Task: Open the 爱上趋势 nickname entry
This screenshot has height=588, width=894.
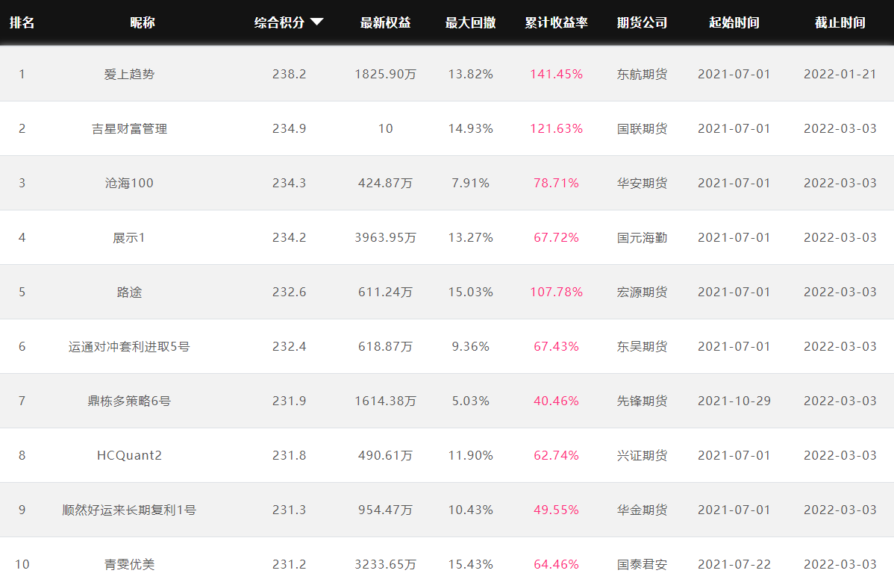Action: (x=129, y=74)
